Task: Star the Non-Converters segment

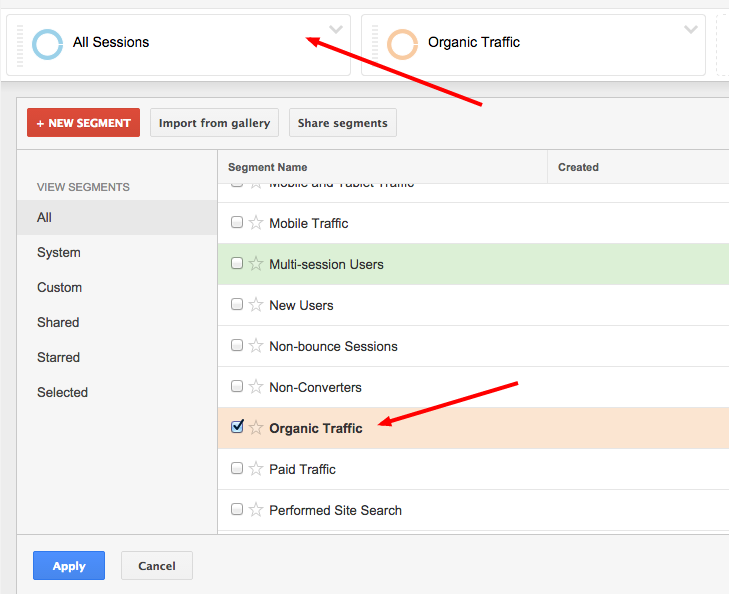Action: tap(256, 386)
